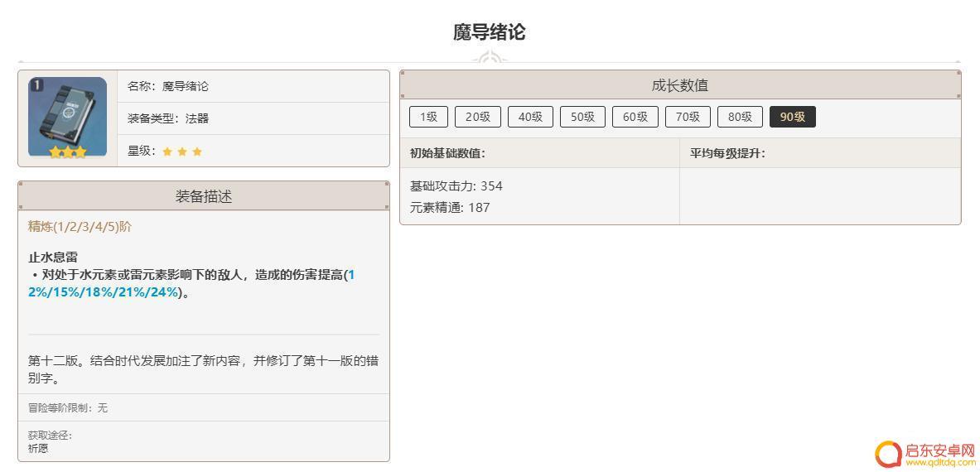This screenshot has height=472, width=980.
Task: Click the 精炼(1/2/3/4/5)阶 label
Action: pyautogui.click(x=80, y=227)
